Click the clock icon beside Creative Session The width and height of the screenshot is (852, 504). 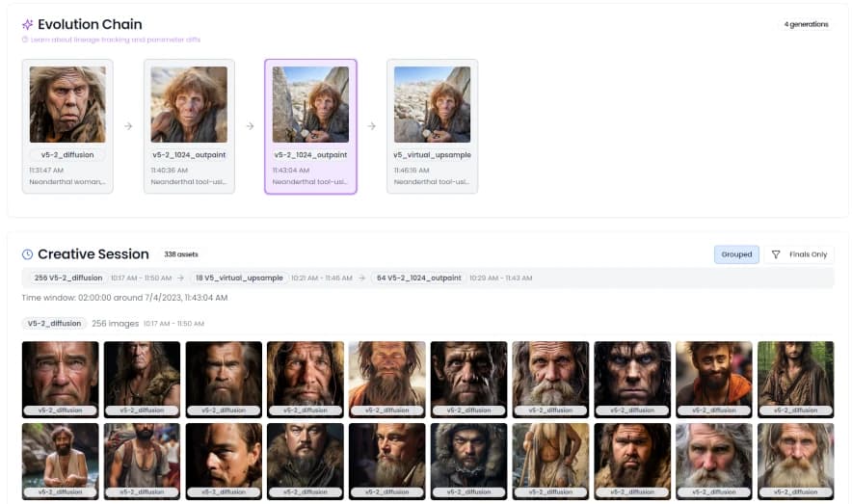(27, 254)
